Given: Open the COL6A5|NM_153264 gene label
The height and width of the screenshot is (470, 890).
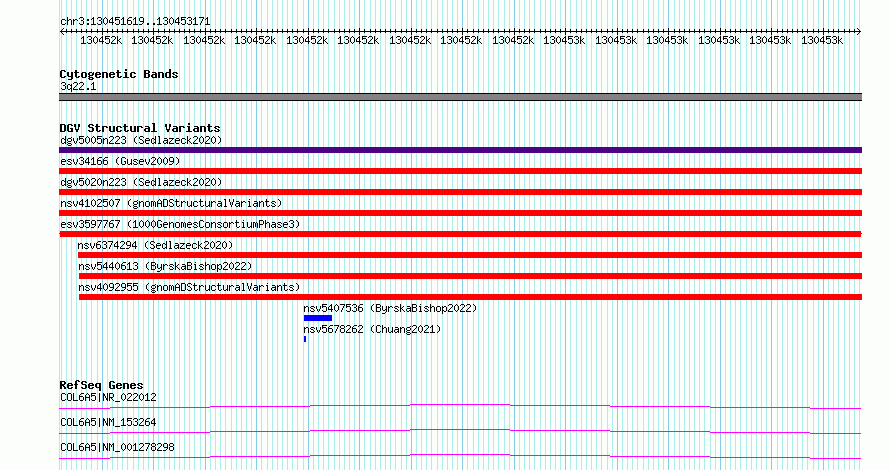Looking at the screenshot, I should click(108, 422).
